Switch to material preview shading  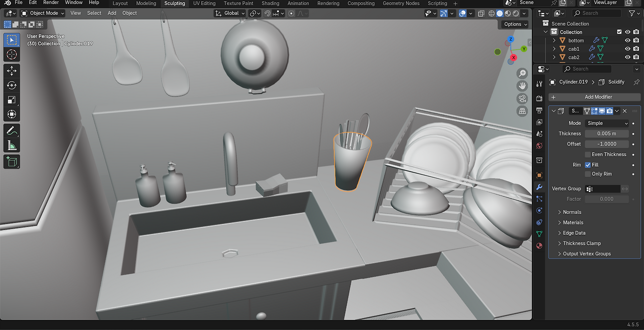point(508,13)
